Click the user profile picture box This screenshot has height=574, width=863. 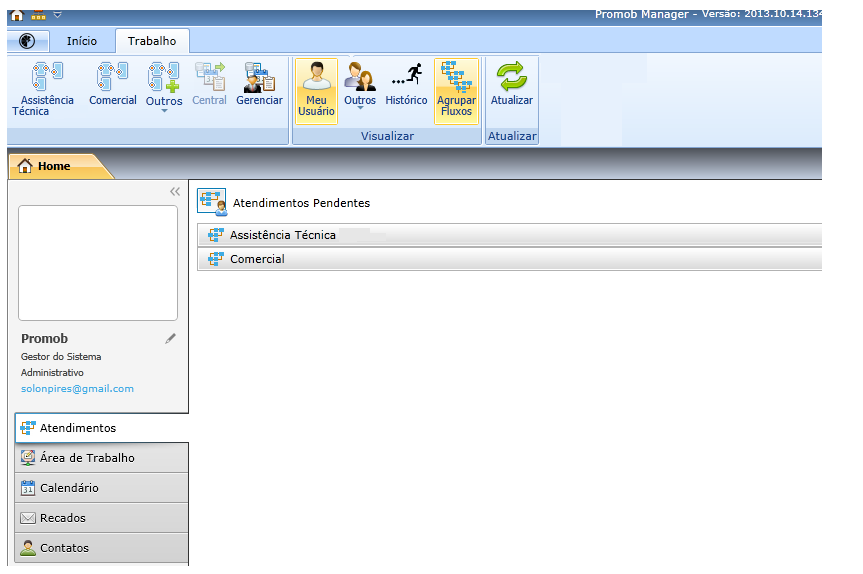(98, 263)
